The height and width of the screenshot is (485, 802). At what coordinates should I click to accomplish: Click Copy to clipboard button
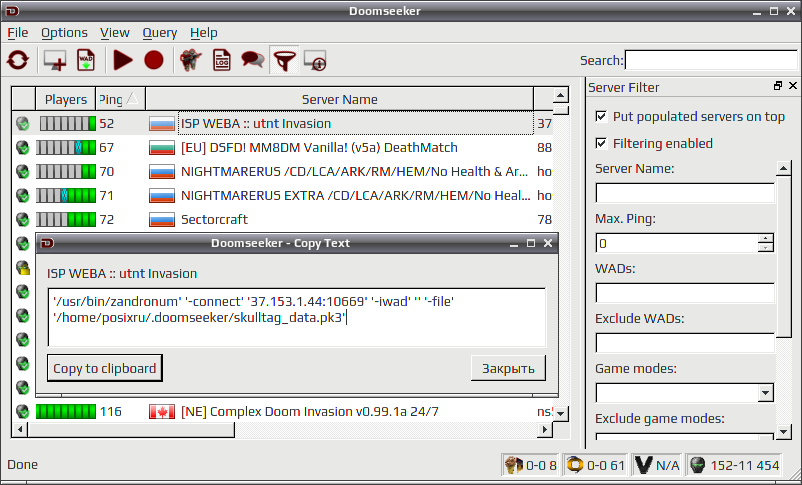pyautogui.click(x=105, y=368)
